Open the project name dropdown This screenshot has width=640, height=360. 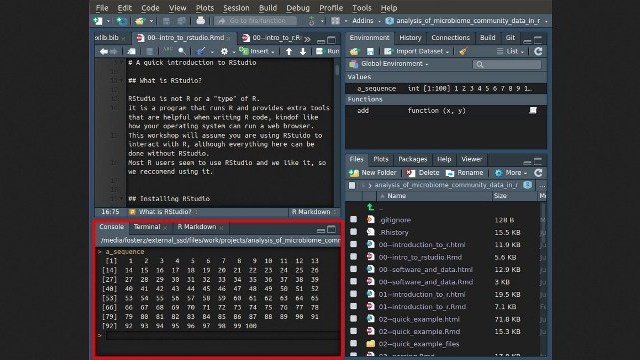click(x=467, y=21)
